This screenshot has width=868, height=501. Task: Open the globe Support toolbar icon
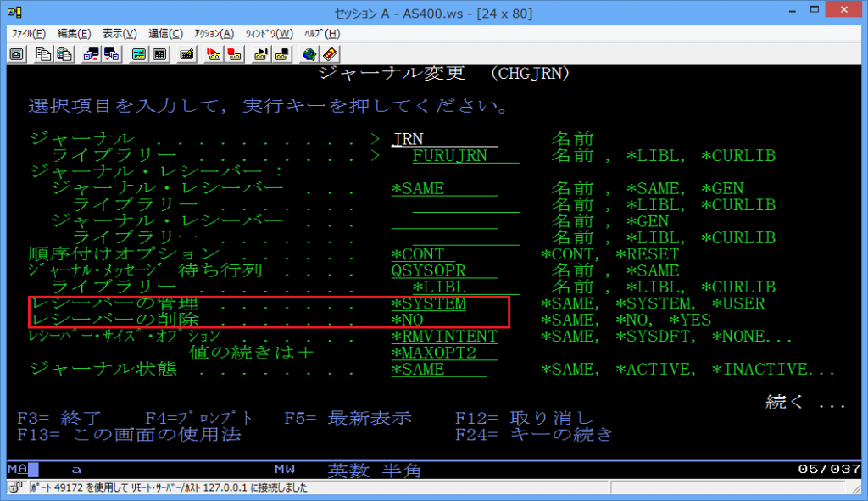pyautogui.click(x=309, y=54)
